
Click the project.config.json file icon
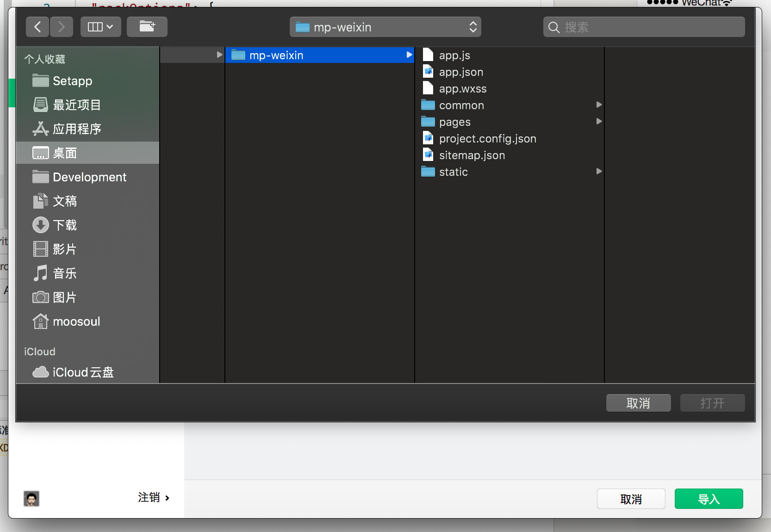pos(428,138)
